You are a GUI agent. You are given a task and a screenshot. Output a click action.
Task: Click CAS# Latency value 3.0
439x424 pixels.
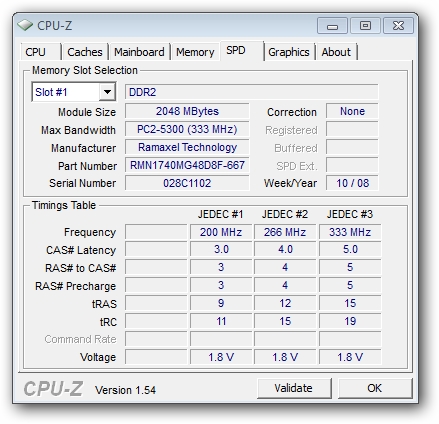(221, 249)
